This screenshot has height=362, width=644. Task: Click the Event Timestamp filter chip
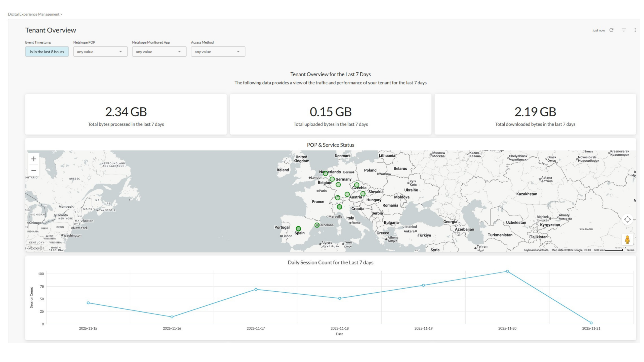pyautogui.click(x=47, y=52)
